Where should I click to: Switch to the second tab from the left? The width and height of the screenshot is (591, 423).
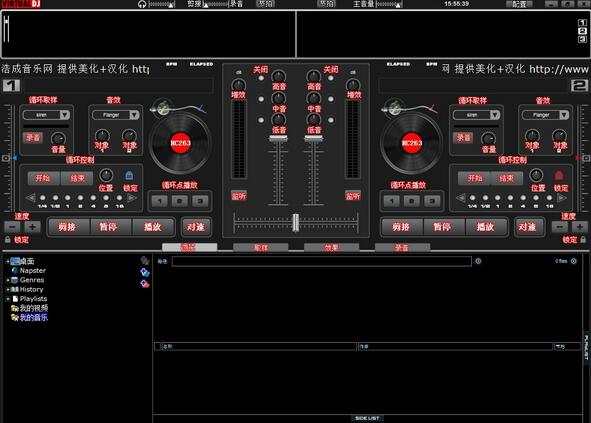pos(260,247)
